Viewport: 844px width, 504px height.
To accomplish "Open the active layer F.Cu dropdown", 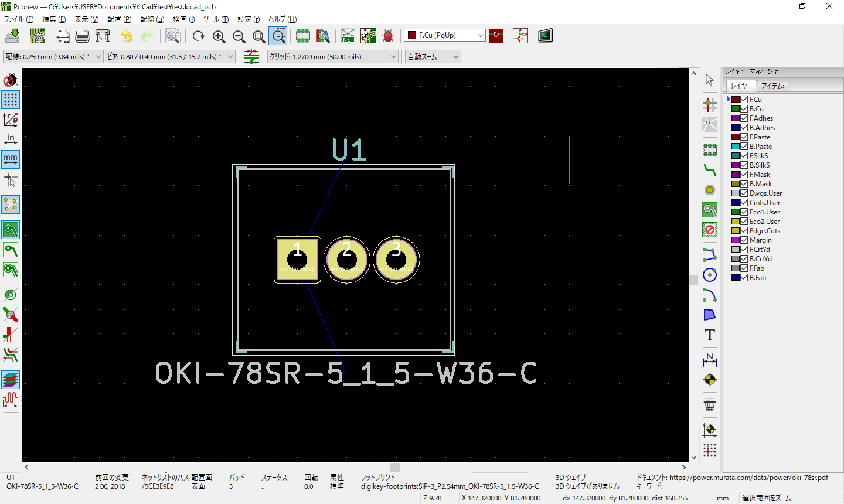I will (x=445, y=35).
